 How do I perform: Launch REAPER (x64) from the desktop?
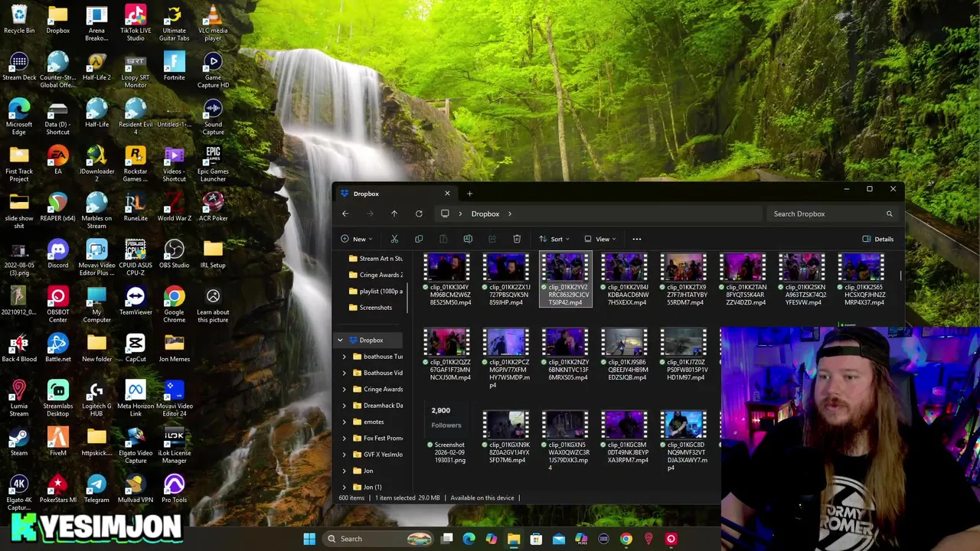pyautogui.click(x=57, y=207)
